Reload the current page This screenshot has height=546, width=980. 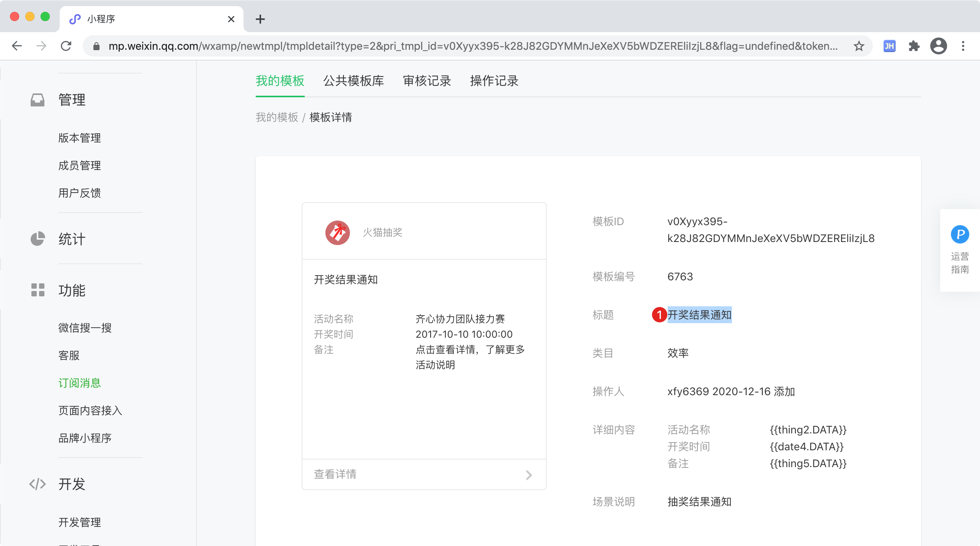(66, 46)
